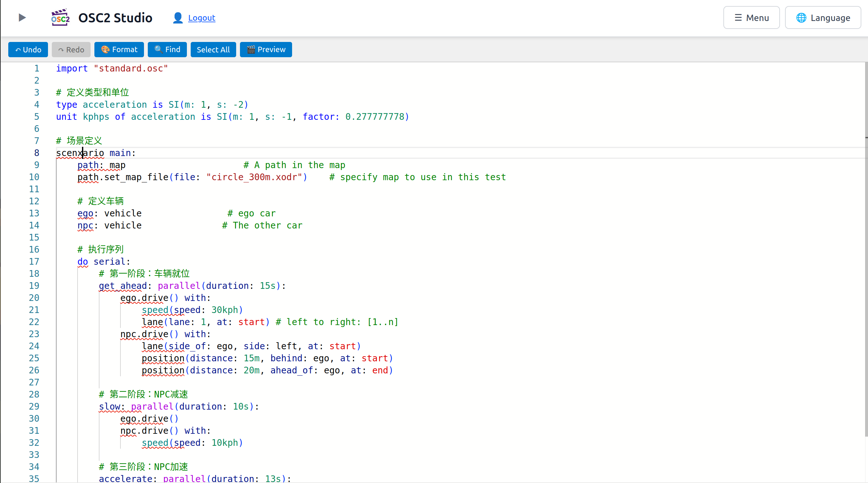
Task: Click the "# 第二阶段：NPC减速" comment
Action: tap(144, 394)
